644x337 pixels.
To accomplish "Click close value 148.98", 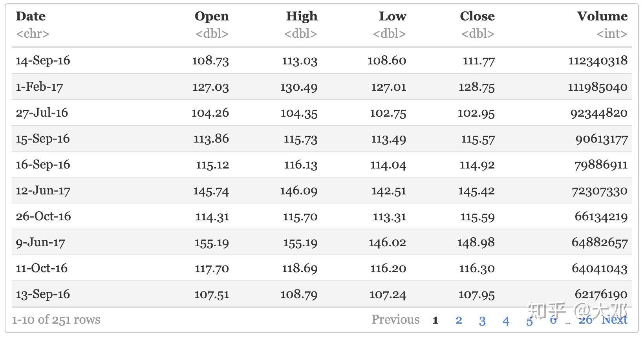I will click(476, 242).
